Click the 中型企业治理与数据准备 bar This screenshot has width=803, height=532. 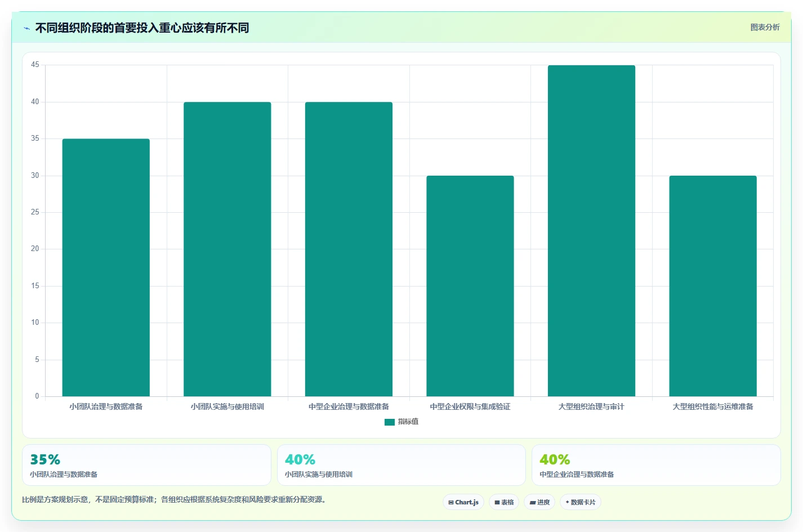click(349, 249)
